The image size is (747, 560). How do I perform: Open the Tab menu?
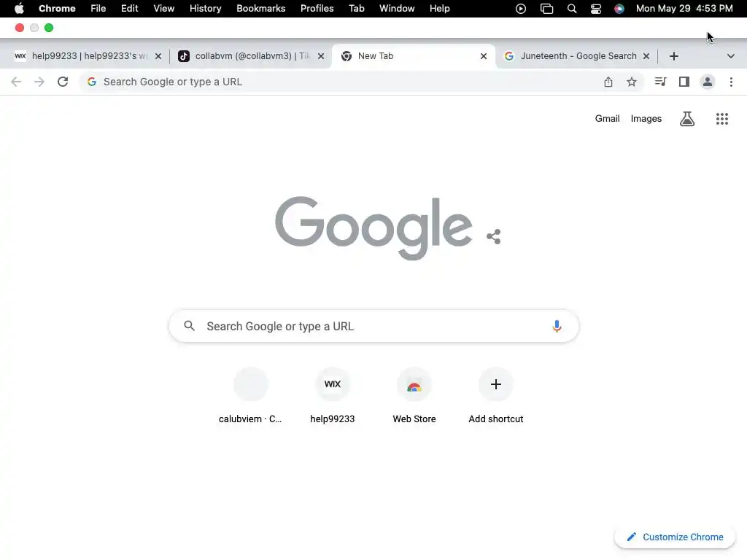pos(356,9)
